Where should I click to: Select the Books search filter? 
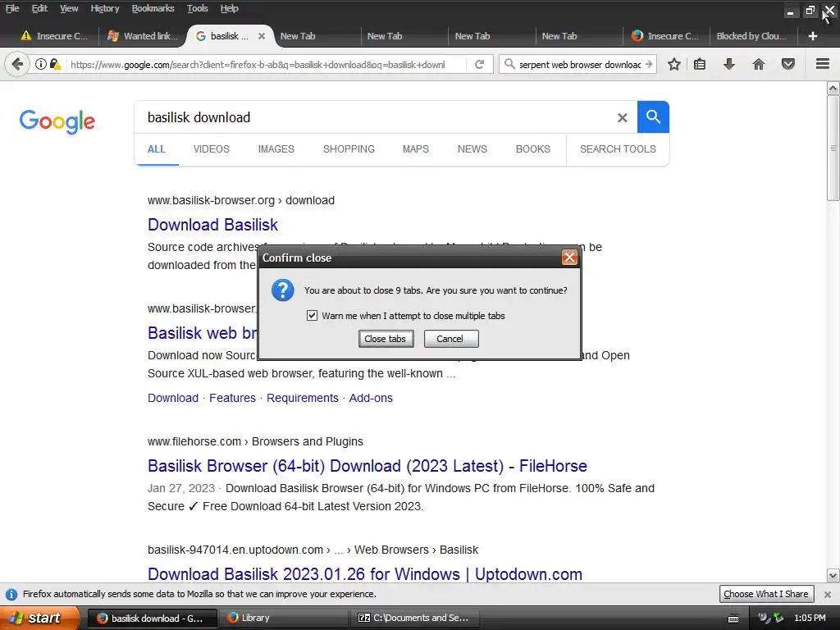(532, 149)
